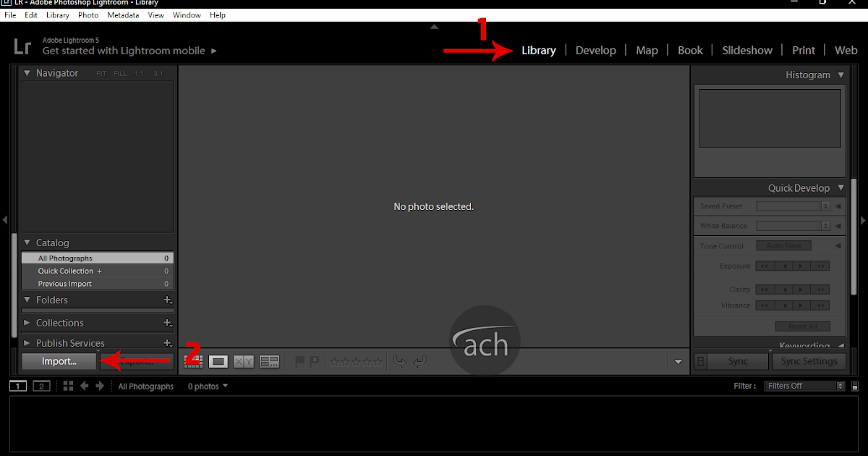The height and width of the screenshot is (456, 868).
Task: Click Reset All in Quick Develop
Action: coord(802,326)
